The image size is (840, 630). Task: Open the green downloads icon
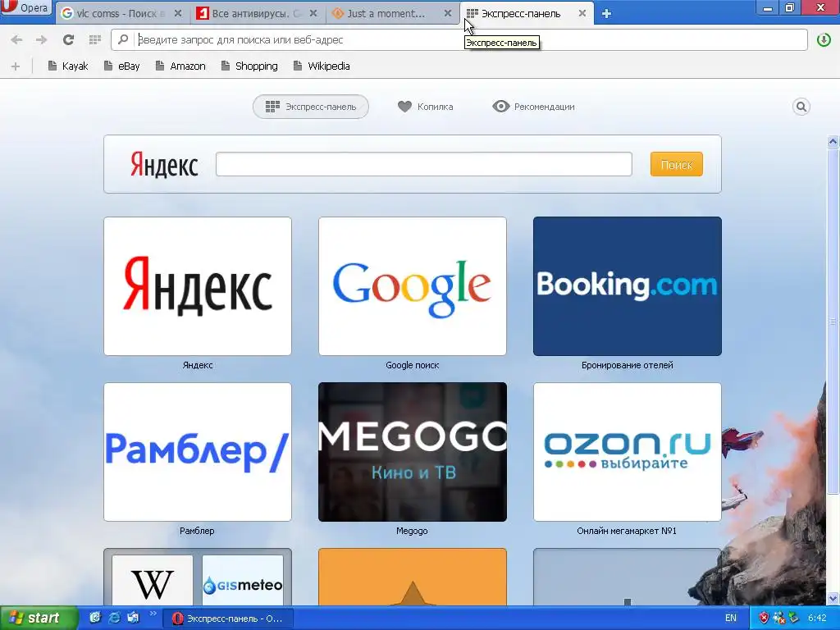pyautogui.click(x=824, y=40)
